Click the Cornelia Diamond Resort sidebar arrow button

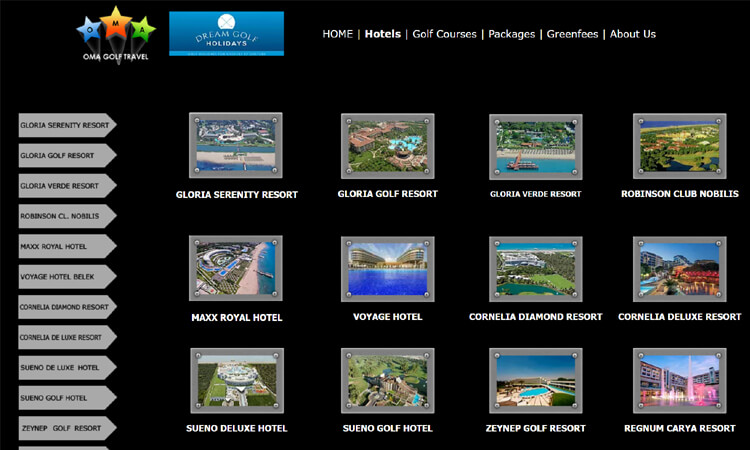[x=67, y=307]
